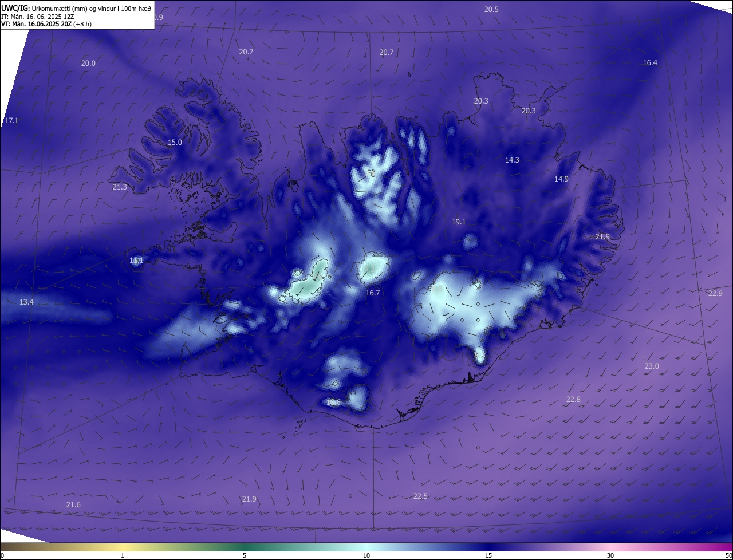Click the 20.0 value on the map

[x=88, y=64]
